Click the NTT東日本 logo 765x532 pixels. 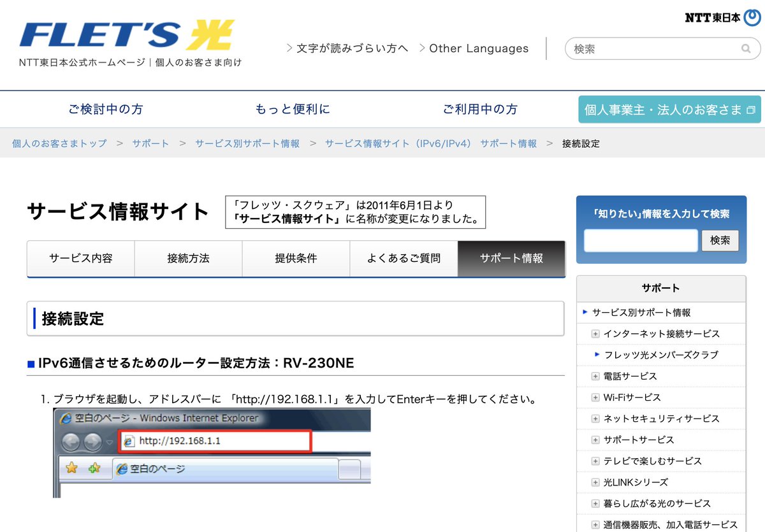tap(722, 17)
